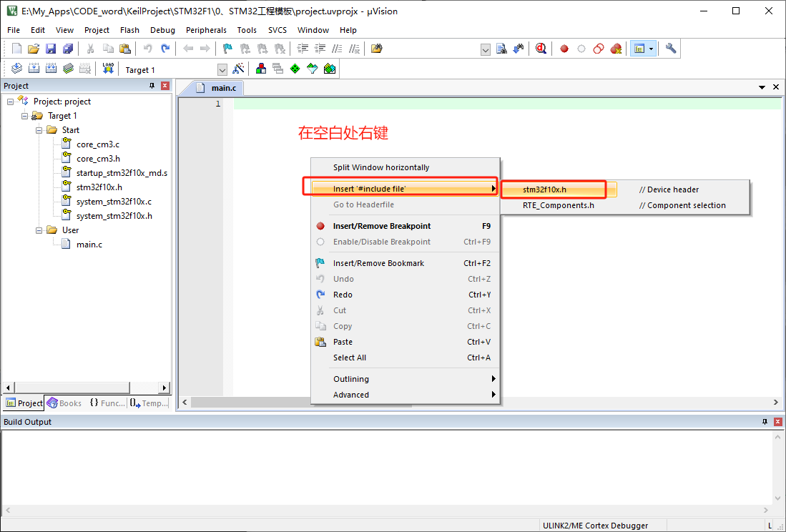This screenshot has height=532, width=786.
Task: Click the Redo arrow in the toolbar
Action: [165, 49]
